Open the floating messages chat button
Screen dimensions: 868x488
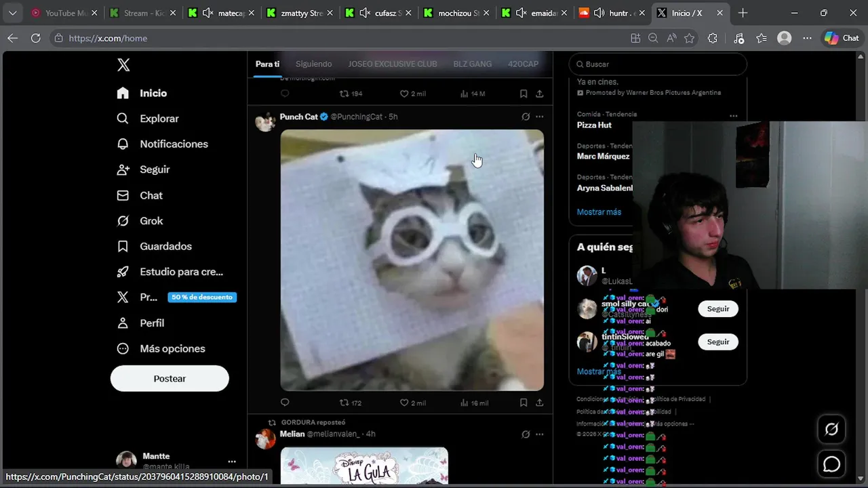point(831,464)
